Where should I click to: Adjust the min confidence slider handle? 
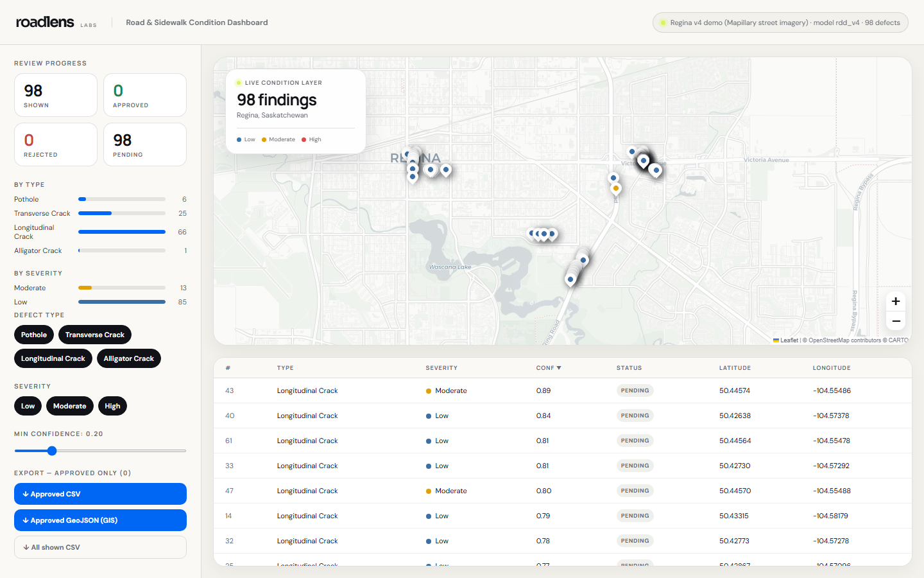(52, 451)
